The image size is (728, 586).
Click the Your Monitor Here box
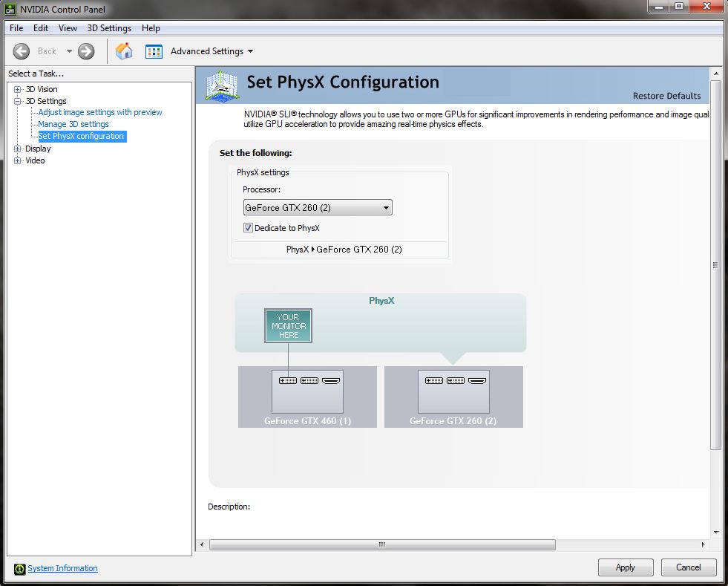pos(289,326)
